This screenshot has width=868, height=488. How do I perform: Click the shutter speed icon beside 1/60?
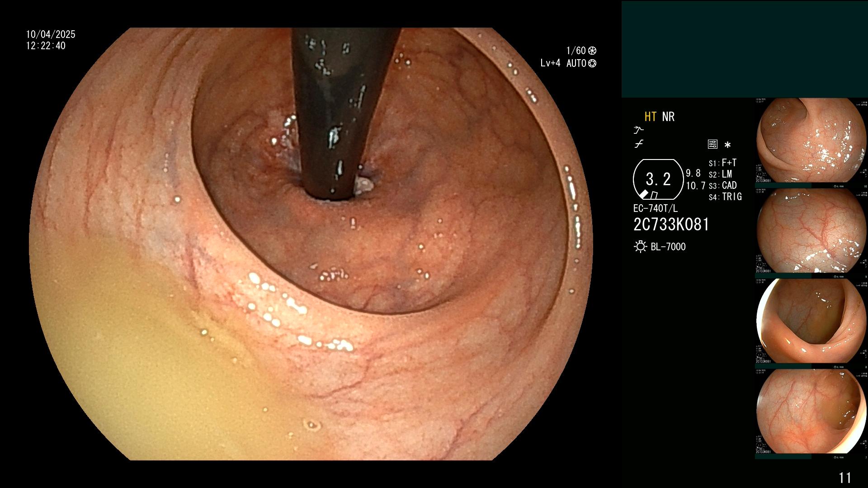592,51
